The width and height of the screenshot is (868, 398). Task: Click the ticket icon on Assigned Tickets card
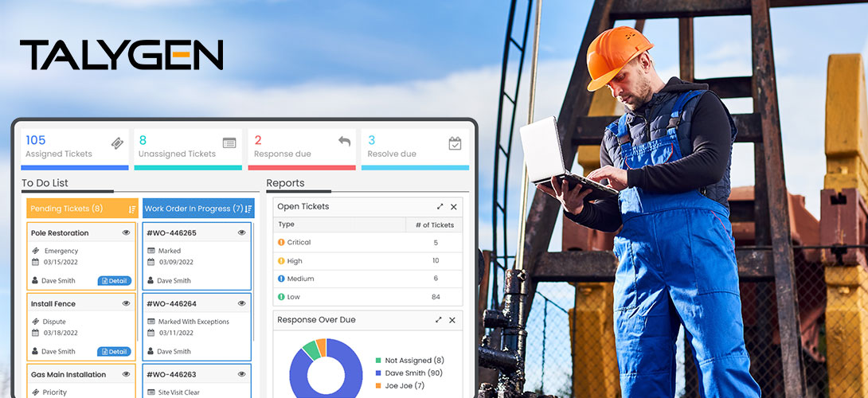(x=117, y=143)
